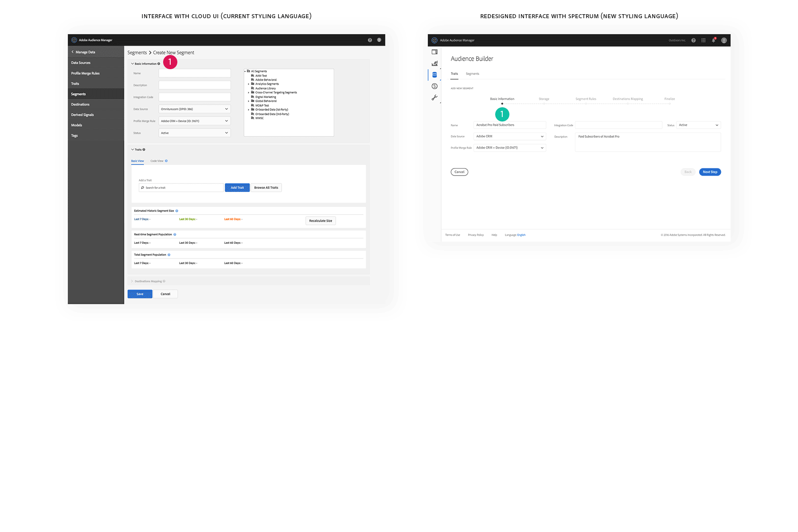
Task: Click the Traits section help icon
Action: (x=144, y=150)
